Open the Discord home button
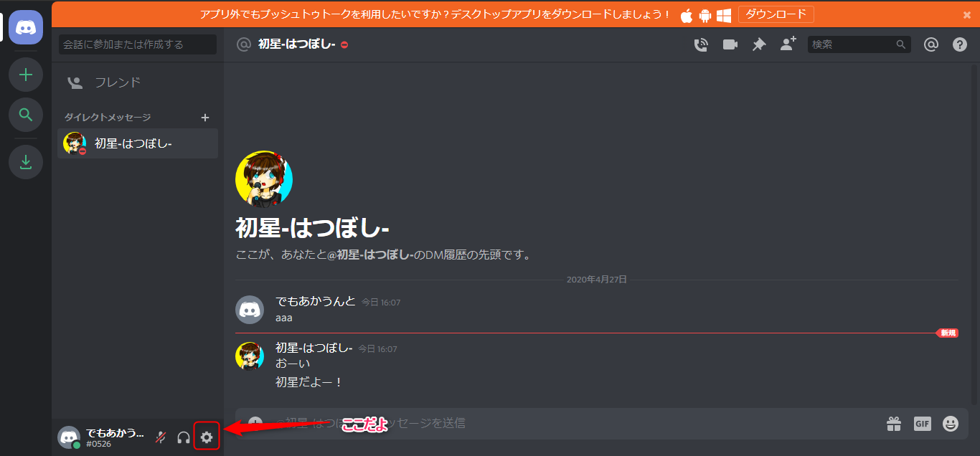The height and width of the screenshot is (456, 980). tap(26, 27)
